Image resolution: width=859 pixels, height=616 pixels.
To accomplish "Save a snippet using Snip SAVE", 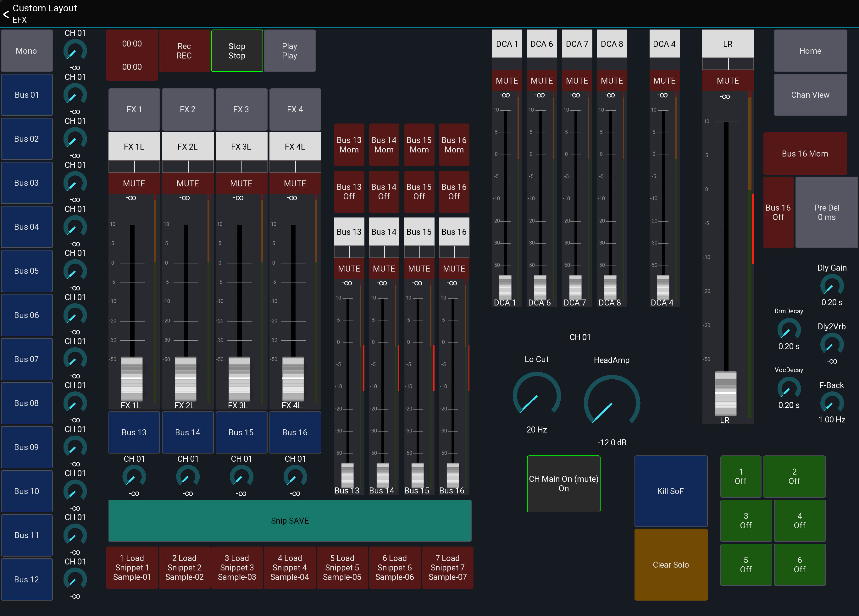I will pos(290,520).
